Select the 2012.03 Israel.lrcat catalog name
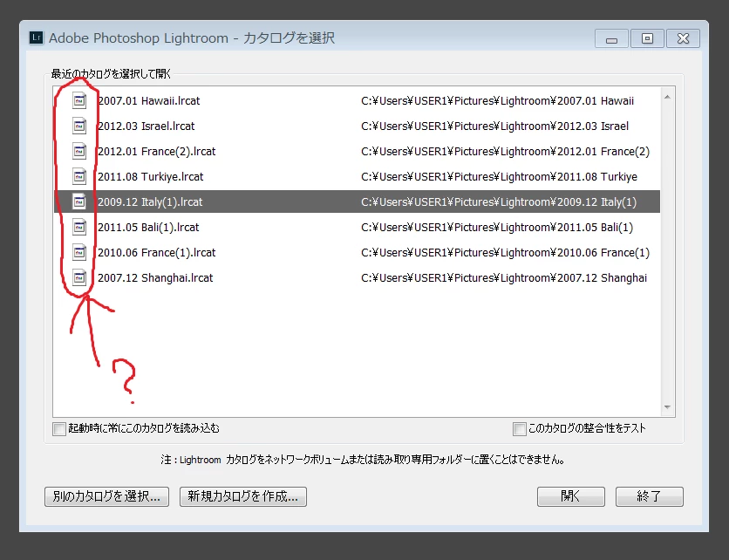This screenshot has height=560, width=729. click(146, 126)
